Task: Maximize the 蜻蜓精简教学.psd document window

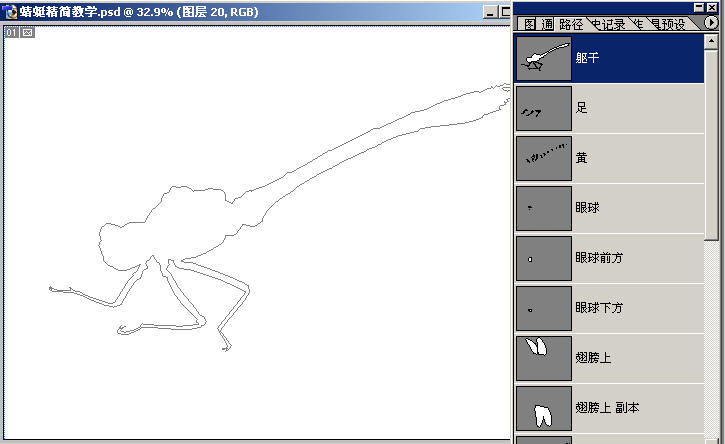Action: [x=505, y=12]
